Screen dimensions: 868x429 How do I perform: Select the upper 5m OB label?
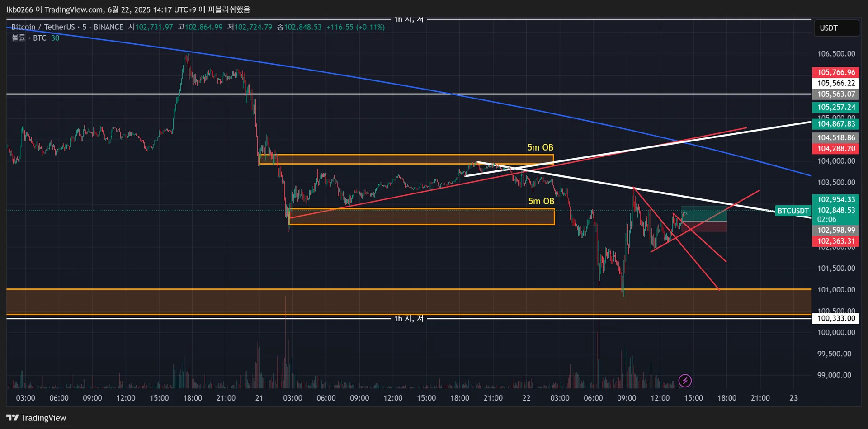(540, 147)
